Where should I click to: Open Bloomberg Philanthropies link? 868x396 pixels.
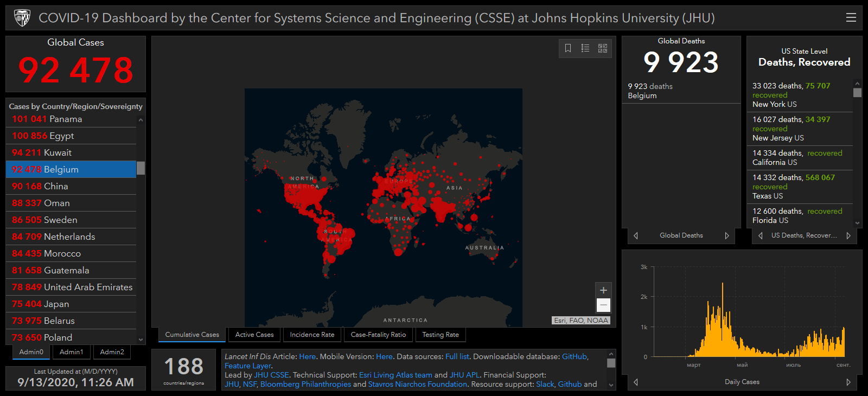point(305,384)
